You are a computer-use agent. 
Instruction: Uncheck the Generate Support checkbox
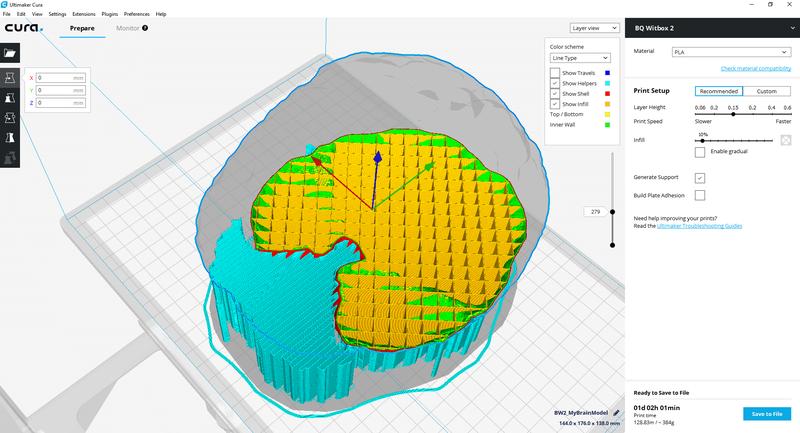[699, 177]
